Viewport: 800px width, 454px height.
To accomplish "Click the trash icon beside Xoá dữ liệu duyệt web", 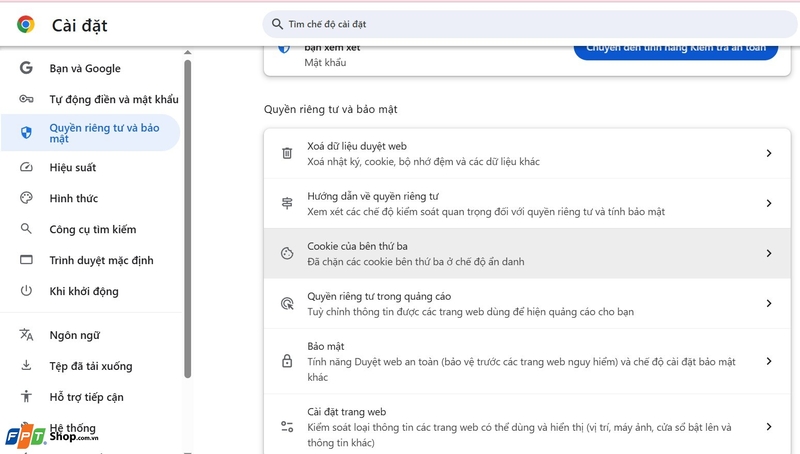I will (287, 153).
